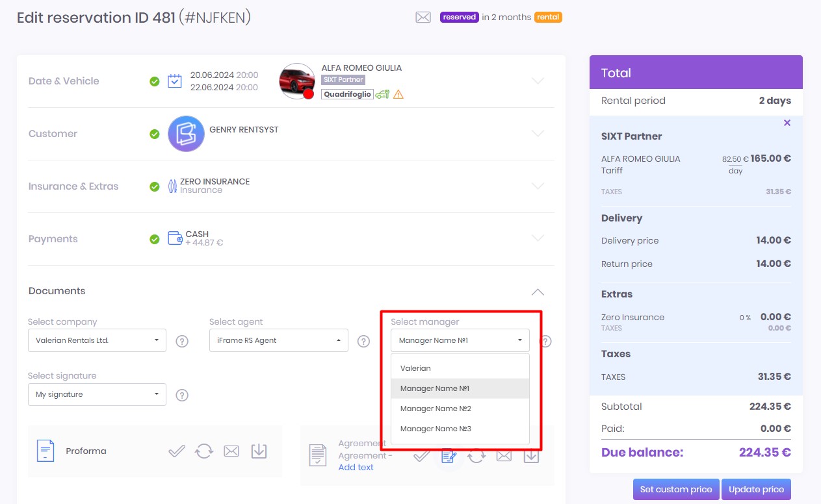Image resolution: width=821 pixels, height=504 pixels.
Task: Send the Proforma by email icon
Action: tap(231, 451)
